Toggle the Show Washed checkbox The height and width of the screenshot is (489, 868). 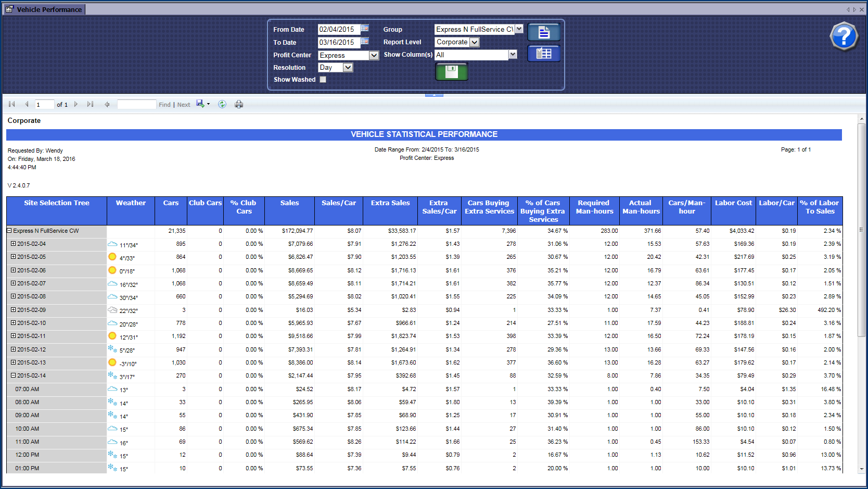point(323,80)
